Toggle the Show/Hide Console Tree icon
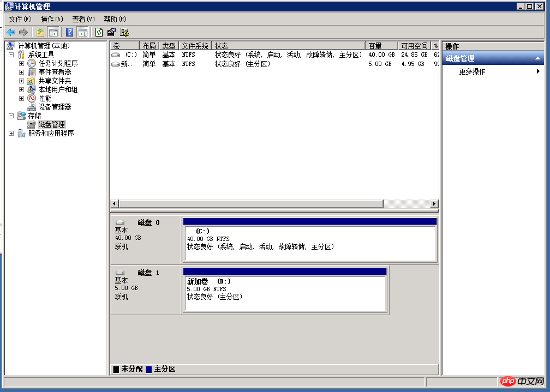 (x=53, y=33)
